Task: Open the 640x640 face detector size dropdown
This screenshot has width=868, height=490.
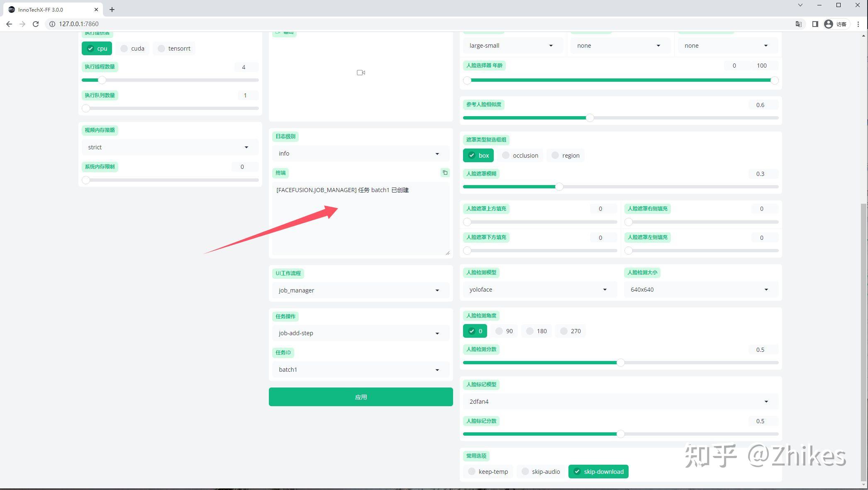Action: click(x=701, y=290)
